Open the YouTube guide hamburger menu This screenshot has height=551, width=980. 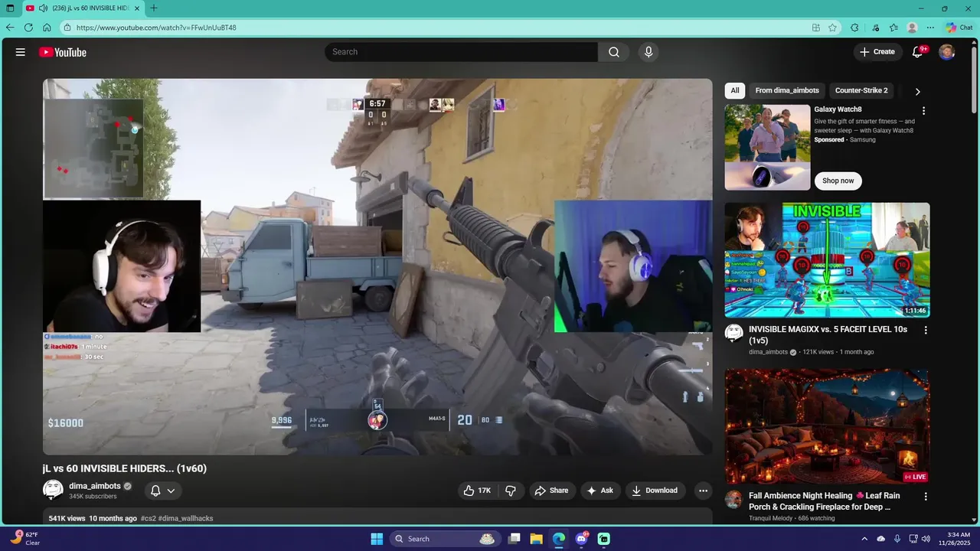click(21, 52)
